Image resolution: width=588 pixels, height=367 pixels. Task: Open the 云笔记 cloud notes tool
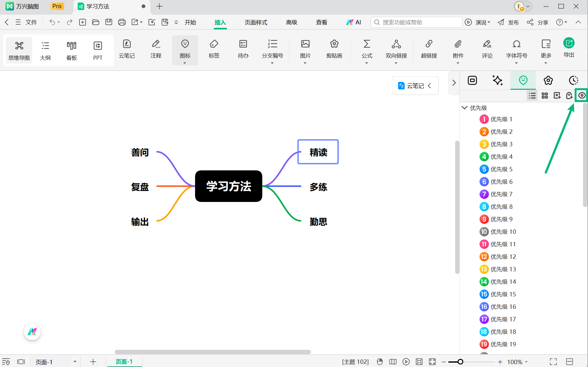127,49
